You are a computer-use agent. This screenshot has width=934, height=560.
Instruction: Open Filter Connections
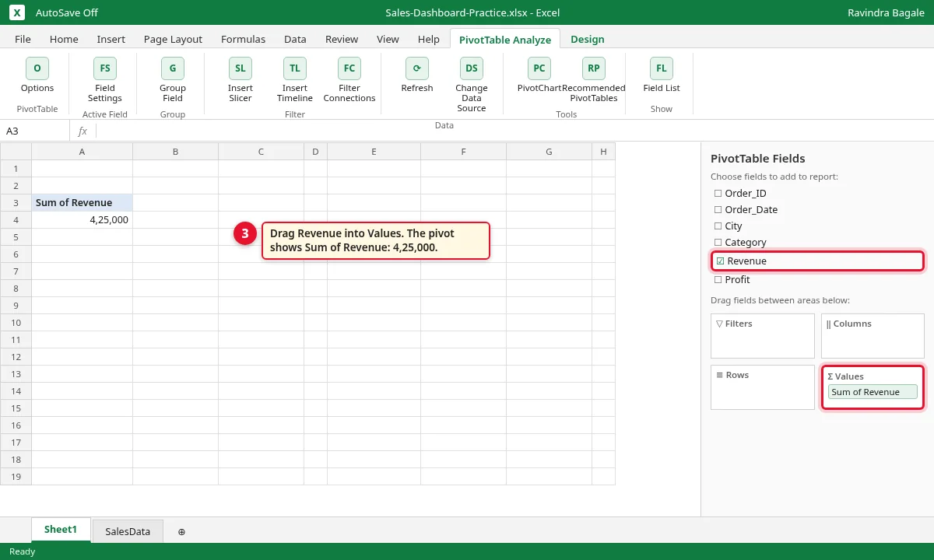coord(349,80)
